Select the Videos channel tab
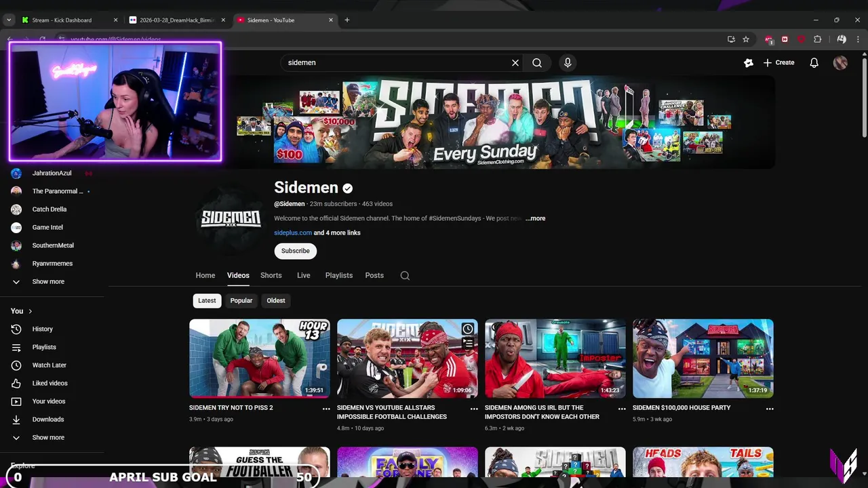The image size is (868, 488). pos(238,275)
